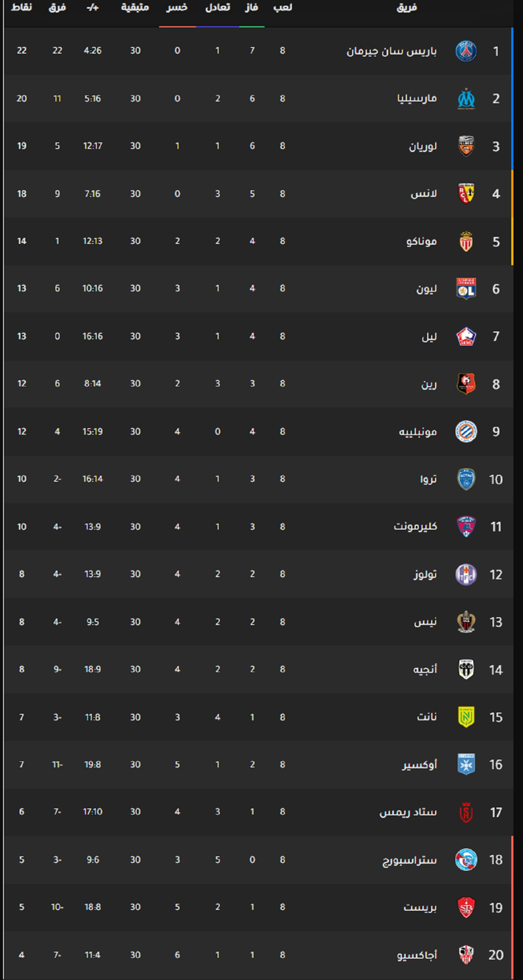The width and height of the screenshot is (523, 980).
Task: Select the Lorient team badge
Action: pos(466,146)
